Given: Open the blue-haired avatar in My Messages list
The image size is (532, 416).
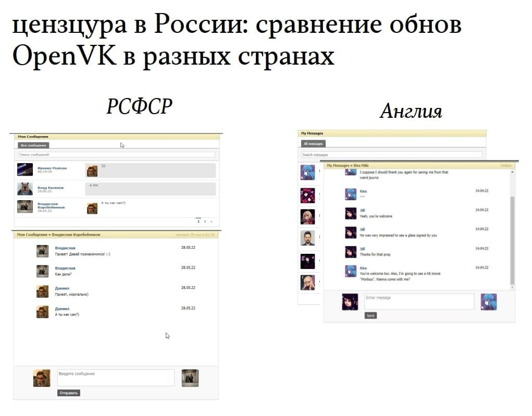Looking at the screenshot, I should pos(308,173).
